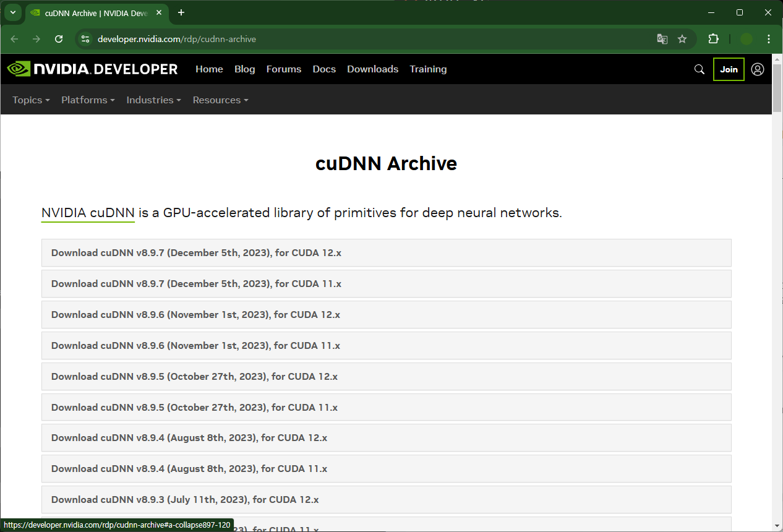Open the browser extensions puzzle icon
The width and height of the screenshot is (783, 532).
point(713,39)
